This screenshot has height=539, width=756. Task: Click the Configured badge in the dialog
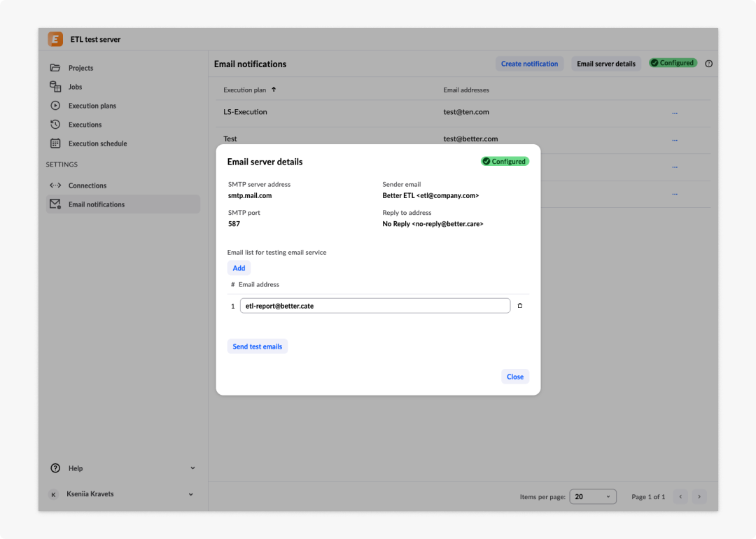point(505,162)
